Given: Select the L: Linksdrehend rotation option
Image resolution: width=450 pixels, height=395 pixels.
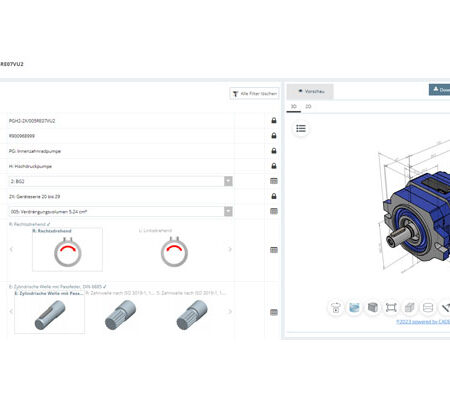Looking at the screenshot, I should (x=174, y=250).
